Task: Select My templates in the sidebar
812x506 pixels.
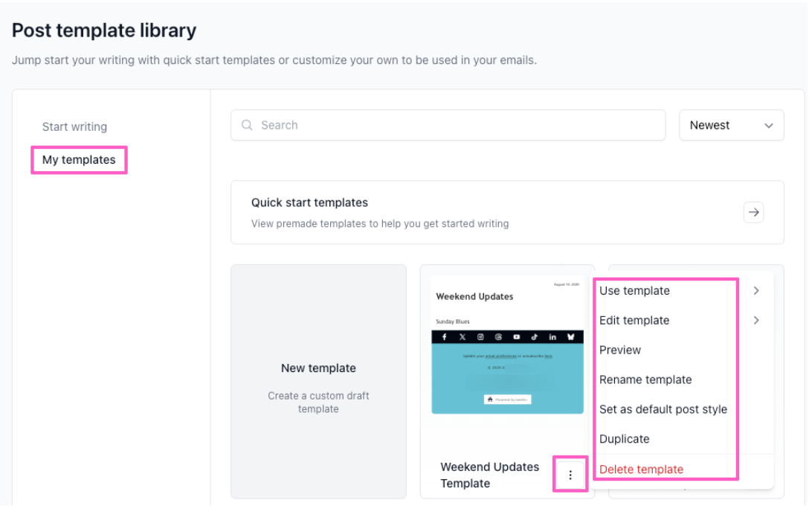Action: (x=79, y=160)
